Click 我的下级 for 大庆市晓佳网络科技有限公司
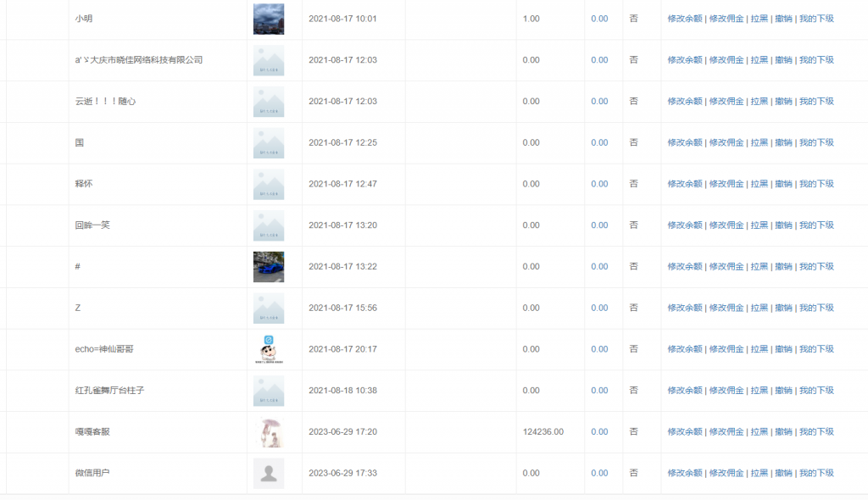868x500 pixels. [x=816, y=60]
